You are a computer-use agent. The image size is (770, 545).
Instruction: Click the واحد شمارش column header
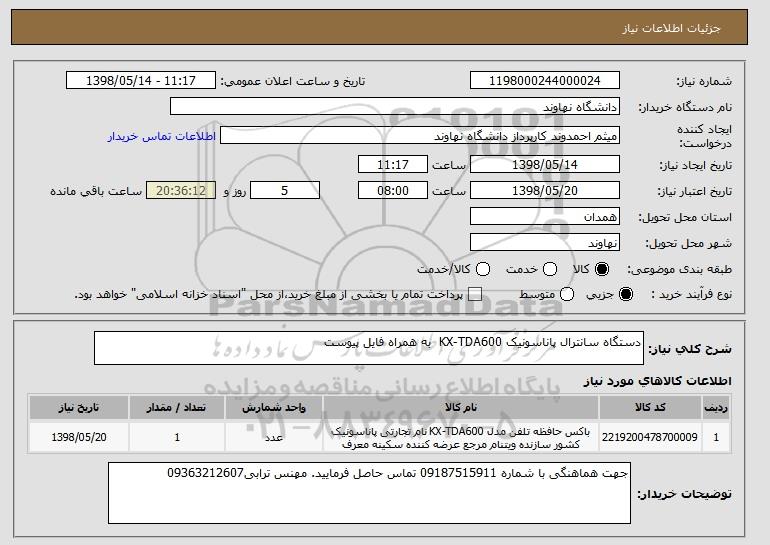click(274, 408)
